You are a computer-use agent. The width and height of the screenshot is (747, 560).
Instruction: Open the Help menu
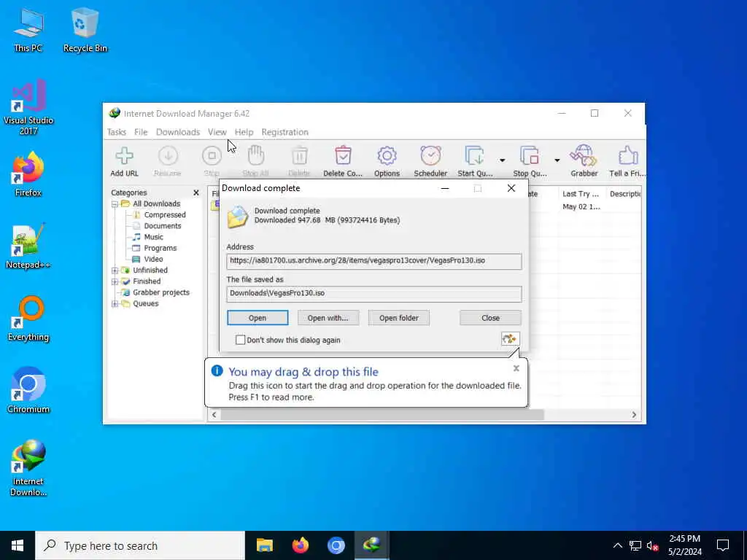click(244, 132)
